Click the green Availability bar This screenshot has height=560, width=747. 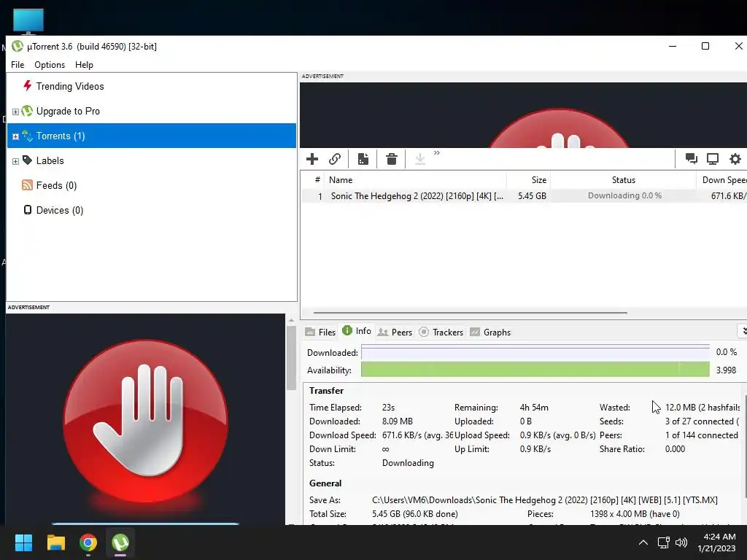[535, 370]
